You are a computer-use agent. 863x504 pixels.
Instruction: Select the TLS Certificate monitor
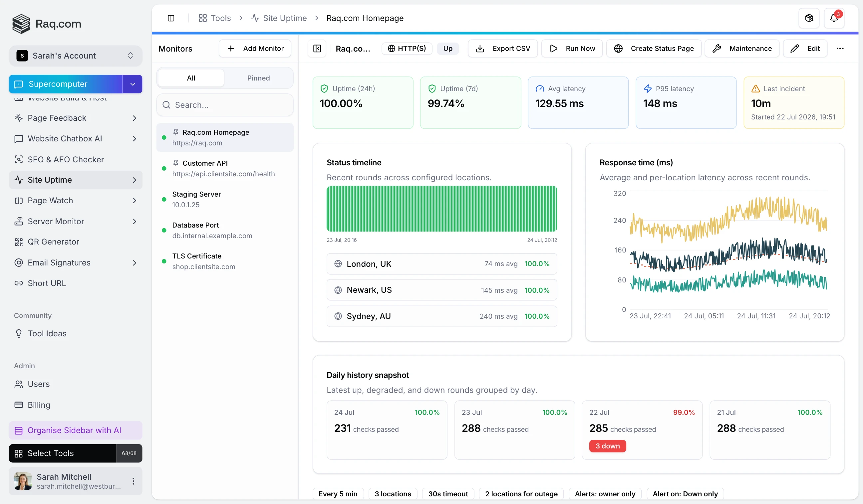pyautogui.click(x=225, y=261)
